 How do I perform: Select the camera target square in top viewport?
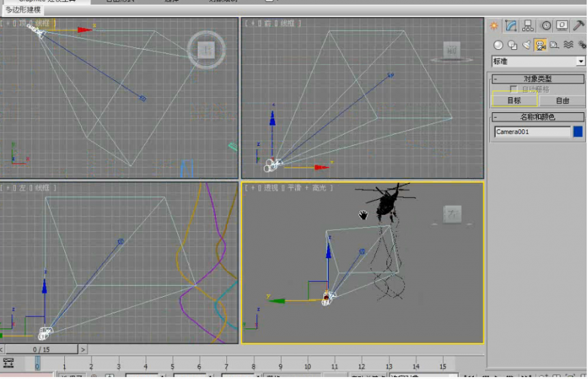[143, 99]
